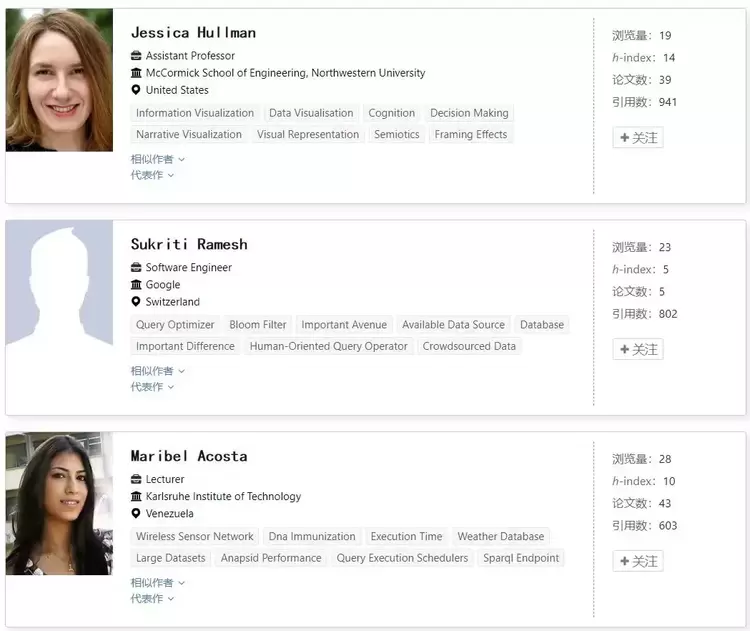Click the briefcase icon beside Assistant Professor
Image resolution: width=750 pixels, height=631 pixels.
coord(136,56)
